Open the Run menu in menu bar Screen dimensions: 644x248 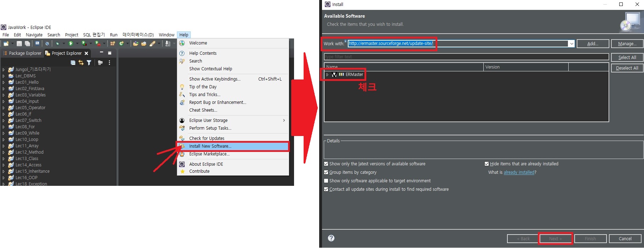point(114,35)
